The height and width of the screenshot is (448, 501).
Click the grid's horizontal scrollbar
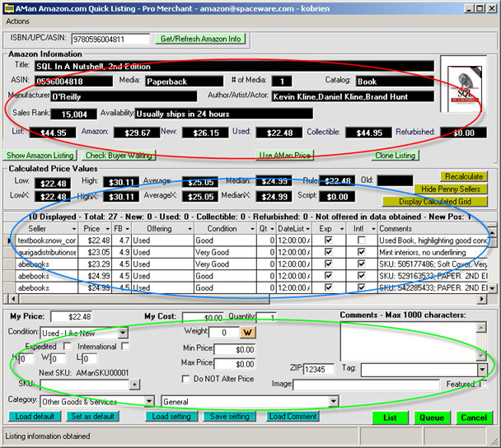pyautogui.click(x=247, y=297)
